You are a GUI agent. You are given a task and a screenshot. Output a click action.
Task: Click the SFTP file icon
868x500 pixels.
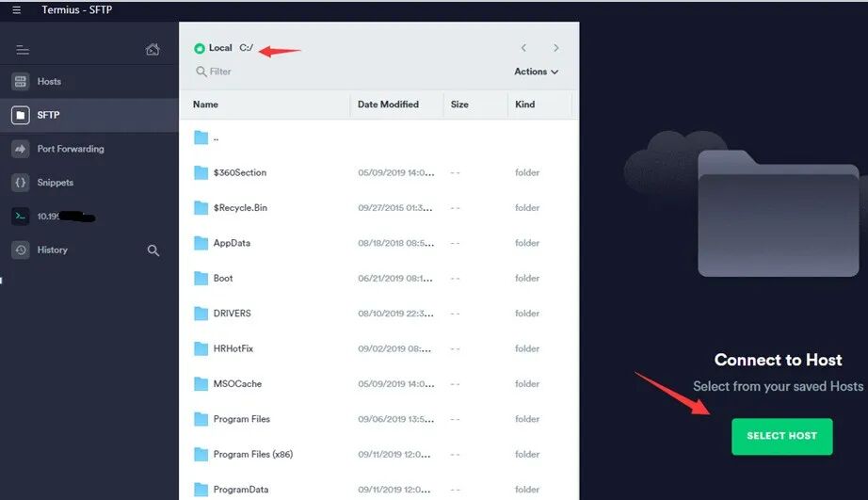[21, 115]
